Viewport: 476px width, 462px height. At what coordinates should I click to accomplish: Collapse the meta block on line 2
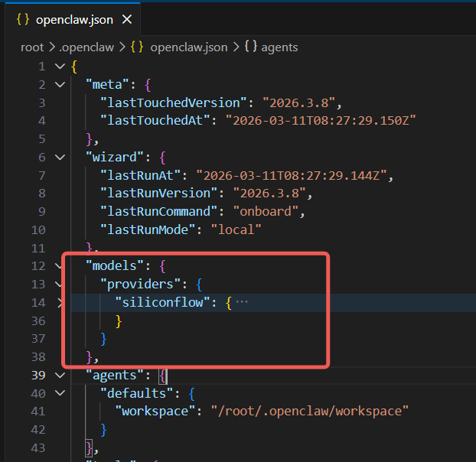pyautogui.click(x=60, y=84)
